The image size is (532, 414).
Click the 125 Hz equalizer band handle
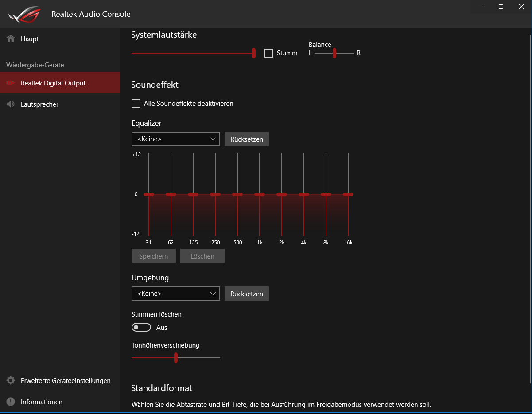click(x=193, y=194)
